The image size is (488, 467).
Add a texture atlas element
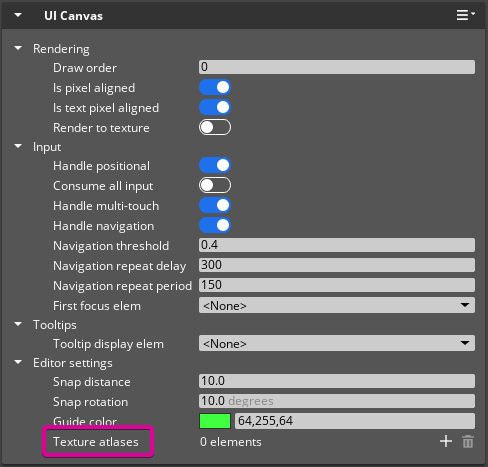point(446,442)
